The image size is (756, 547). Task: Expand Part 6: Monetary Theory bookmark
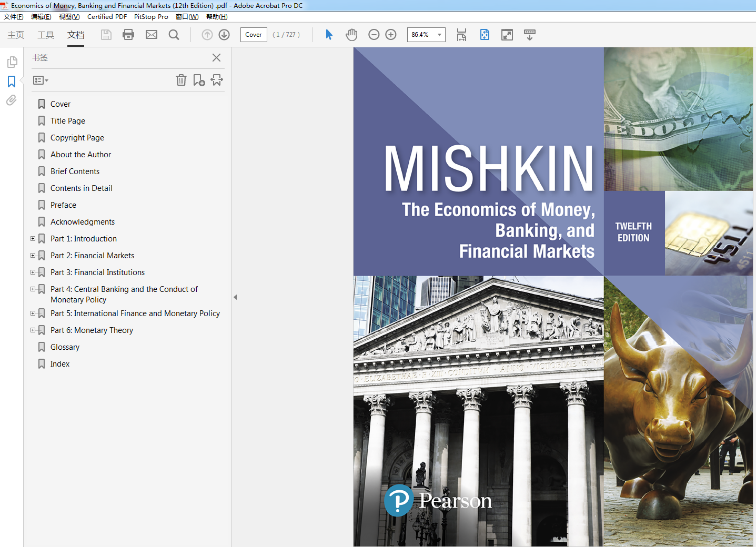[33, 330]
